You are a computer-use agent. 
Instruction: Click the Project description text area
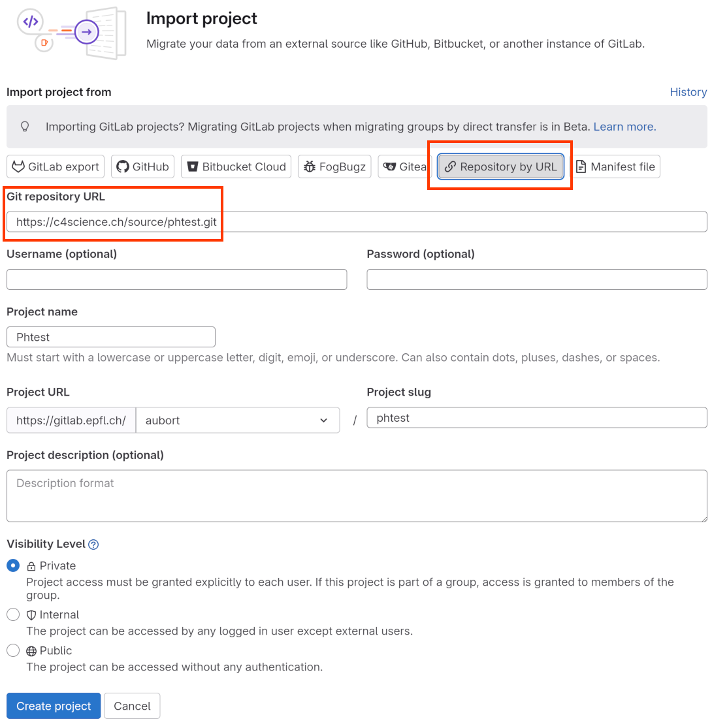357,496
